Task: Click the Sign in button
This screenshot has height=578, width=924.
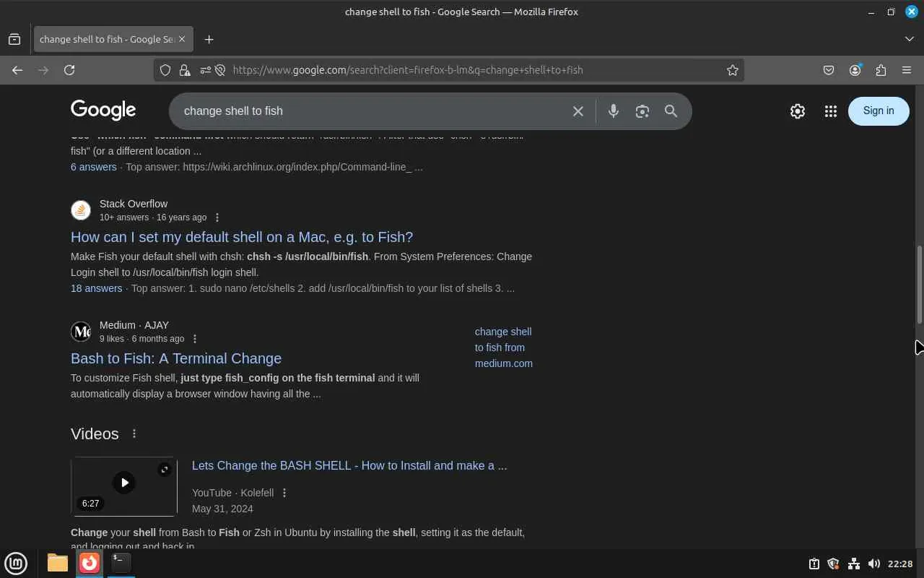Action: (879, 111)
